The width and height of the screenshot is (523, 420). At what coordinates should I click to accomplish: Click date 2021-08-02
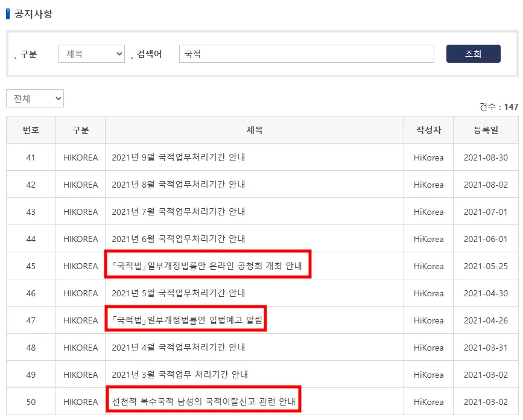486,185
